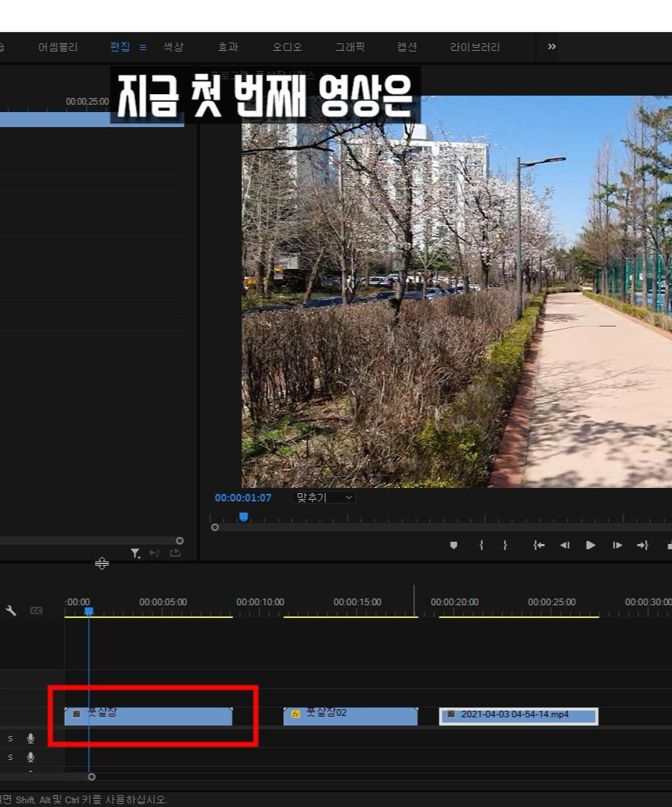Click the video preview in program monitor

point(457,291)
